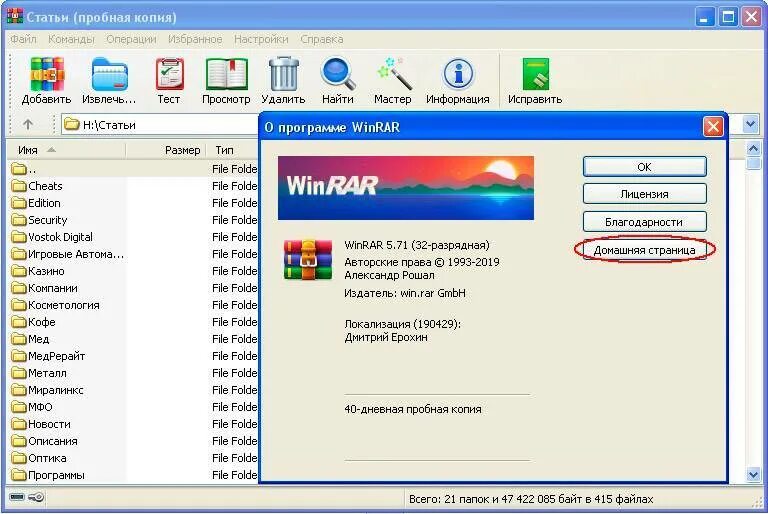The height and width of the screenshot is (514, 768).
Task: Click the 'WinRAR 5.71 (32-разрядная)' version text
Action: [x=417, y=245]
